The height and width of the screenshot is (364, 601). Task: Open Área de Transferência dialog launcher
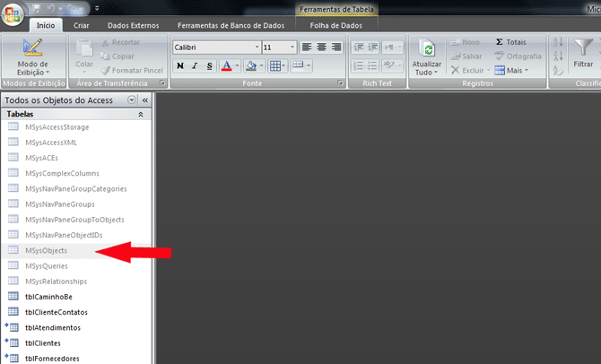(162, 82)
